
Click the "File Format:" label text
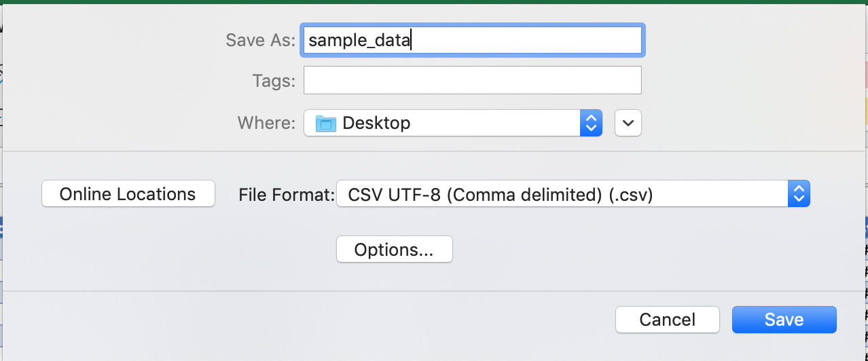click(x=287, y=195)
